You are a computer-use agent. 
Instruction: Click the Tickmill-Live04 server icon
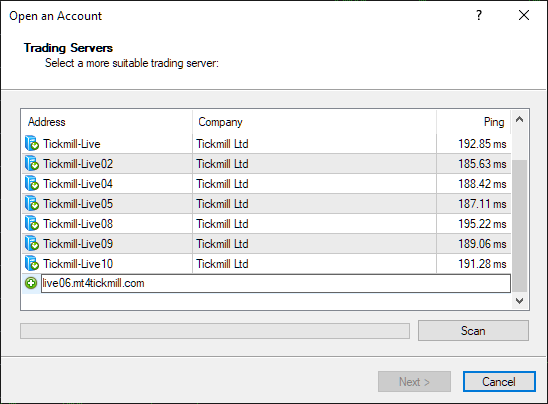pyautogui.click(x=32, y=183)
